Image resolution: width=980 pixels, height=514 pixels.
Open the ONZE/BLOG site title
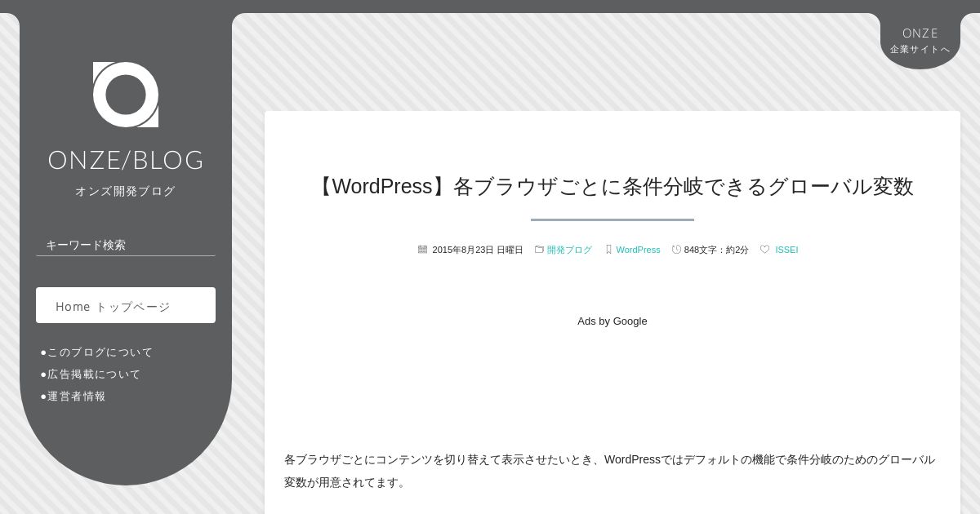click(126, 160)
